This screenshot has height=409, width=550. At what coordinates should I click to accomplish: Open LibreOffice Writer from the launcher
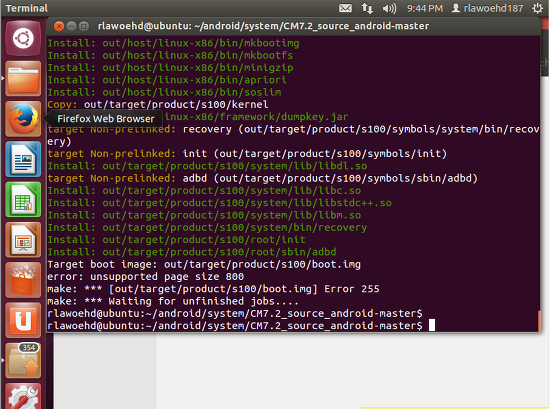[23, 159]
